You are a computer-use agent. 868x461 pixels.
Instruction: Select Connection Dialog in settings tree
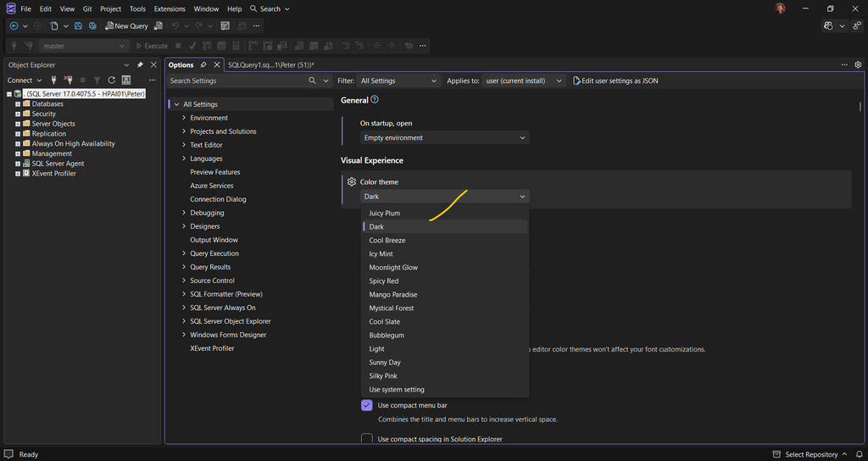[218, 199]
